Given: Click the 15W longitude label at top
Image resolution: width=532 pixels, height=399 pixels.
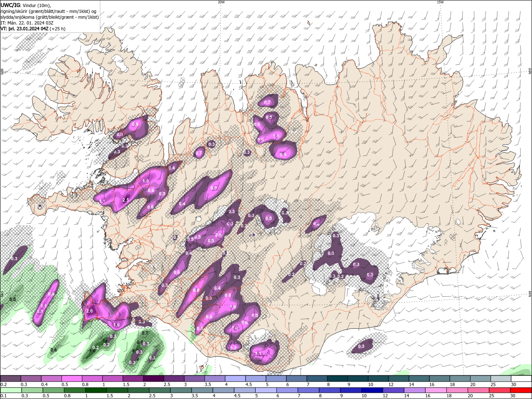Looking at the screenshot, I should (440, 2).
